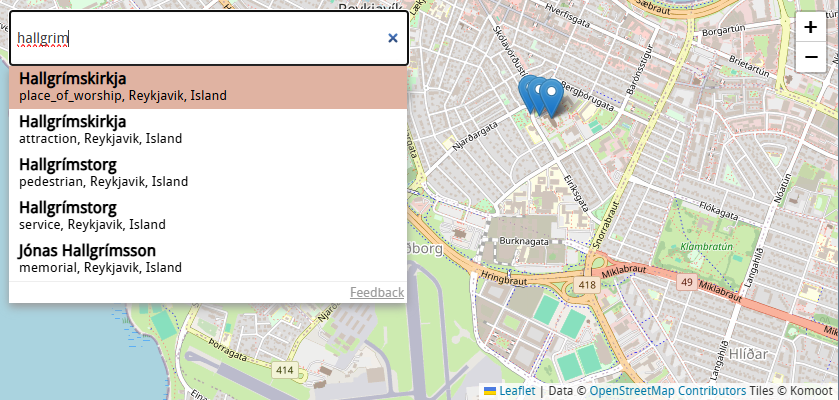Click the route 414 road shield
Image resolution: width=839 pixels, height=400 pixels.
[285, 370]
